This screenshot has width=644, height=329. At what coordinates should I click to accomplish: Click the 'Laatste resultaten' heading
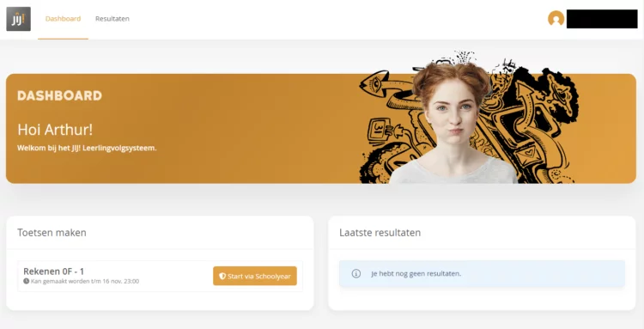pyautogui.click(x=380, y=233)
